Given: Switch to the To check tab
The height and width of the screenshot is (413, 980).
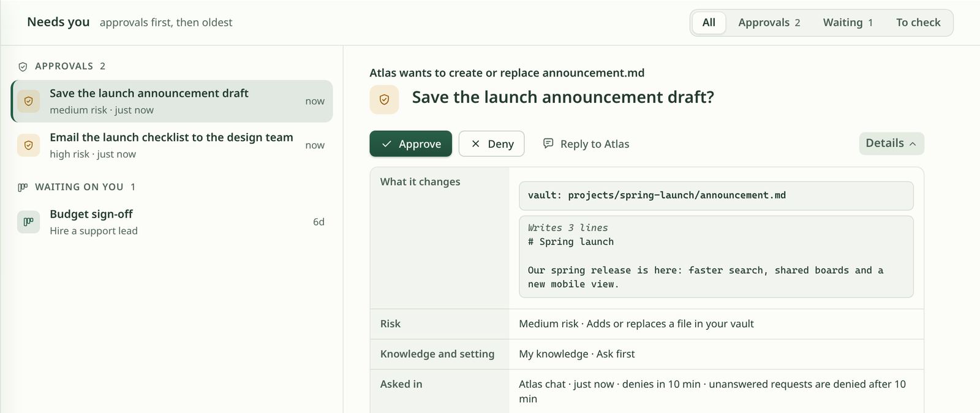Looking at the screenshot, I should click(918, 23).
